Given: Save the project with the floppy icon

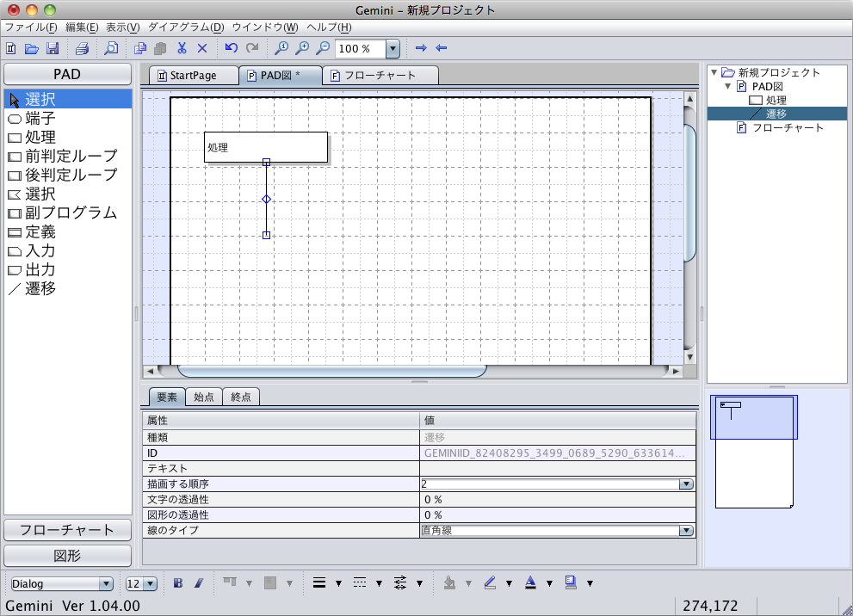Looking at the screenshot, I should [53, 48].
